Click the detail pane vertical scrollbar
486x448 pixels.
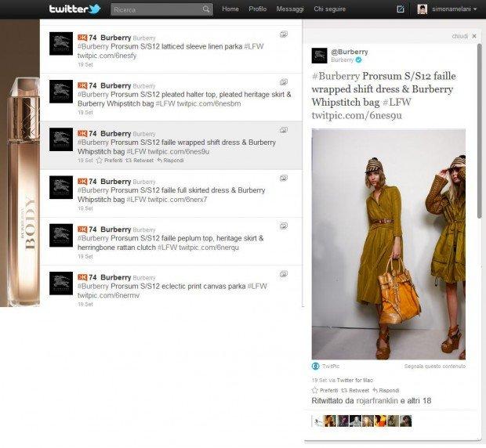pos(480,132)
